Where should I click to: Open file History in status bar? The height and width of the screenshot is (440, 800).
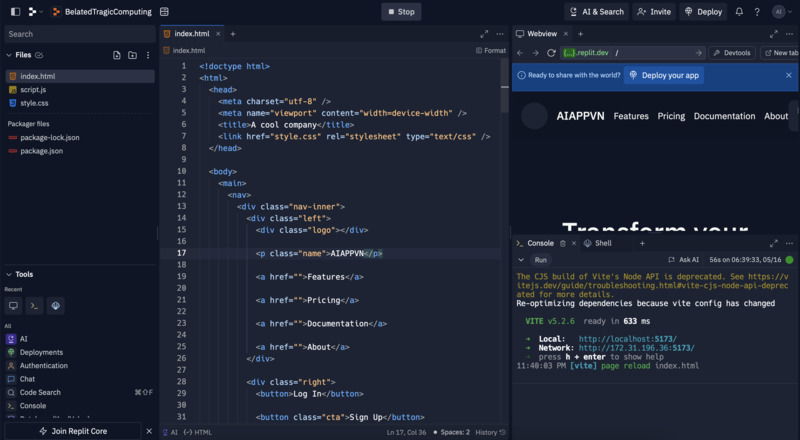click(490, 432)
